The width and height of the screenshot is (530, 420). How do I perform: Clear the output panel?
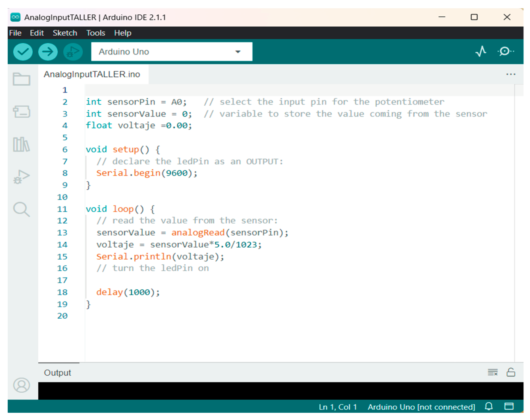click(492, 372)
